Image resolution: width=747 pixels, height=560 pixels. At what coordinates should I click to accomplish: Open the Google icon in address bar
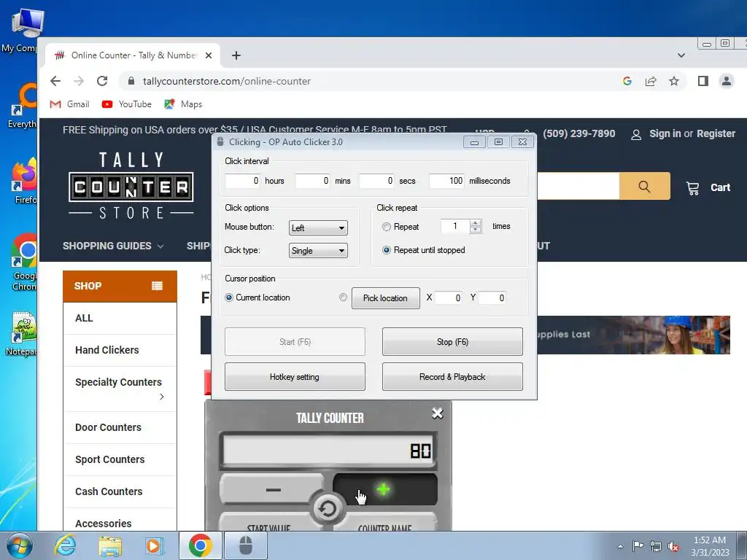click(627, 81)
